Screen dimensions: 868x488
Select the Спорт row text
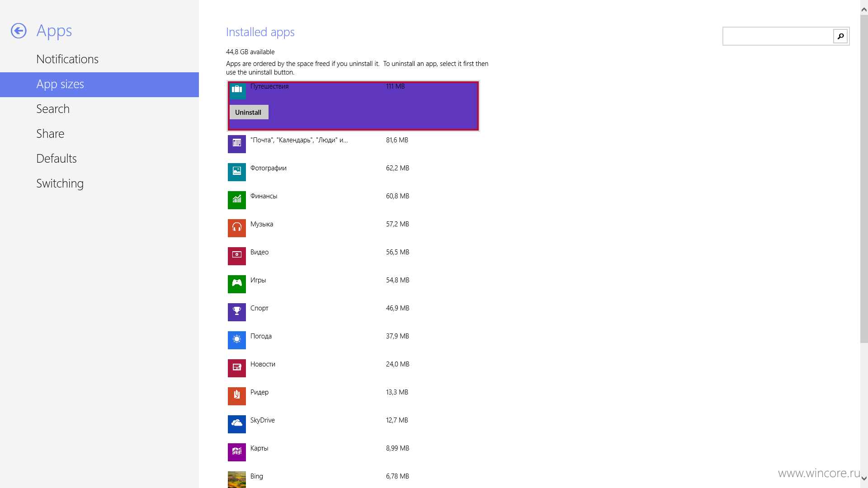tap(259, 308)
